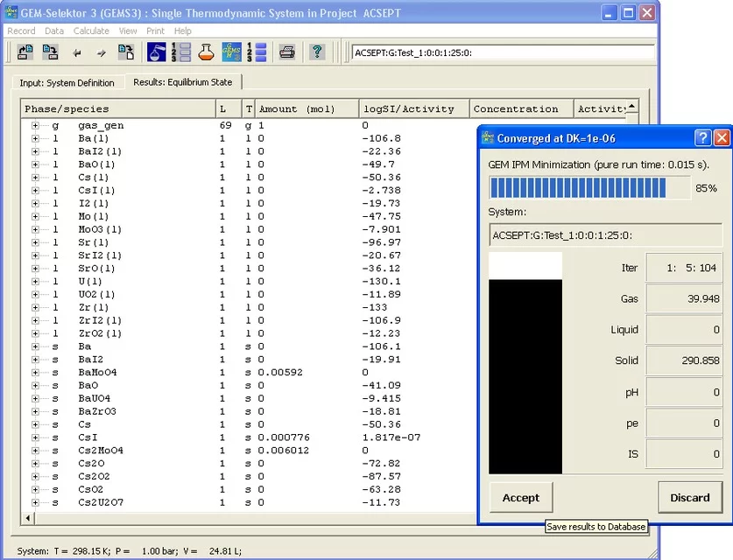The height and width of the screenshot is (560, 733).
Task: Select the SrI2(l) species name
Action: coord(100,255)
